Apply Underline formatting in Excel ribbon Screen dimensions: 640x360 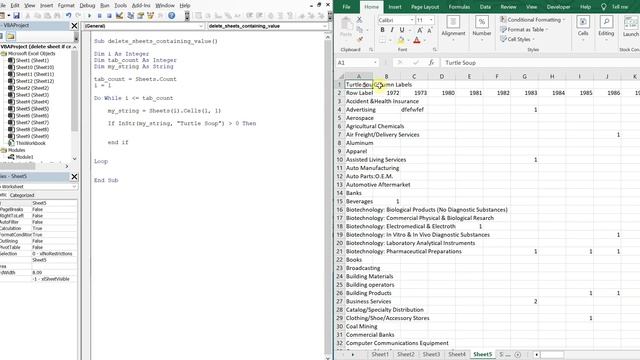click(x=402, y=30)
